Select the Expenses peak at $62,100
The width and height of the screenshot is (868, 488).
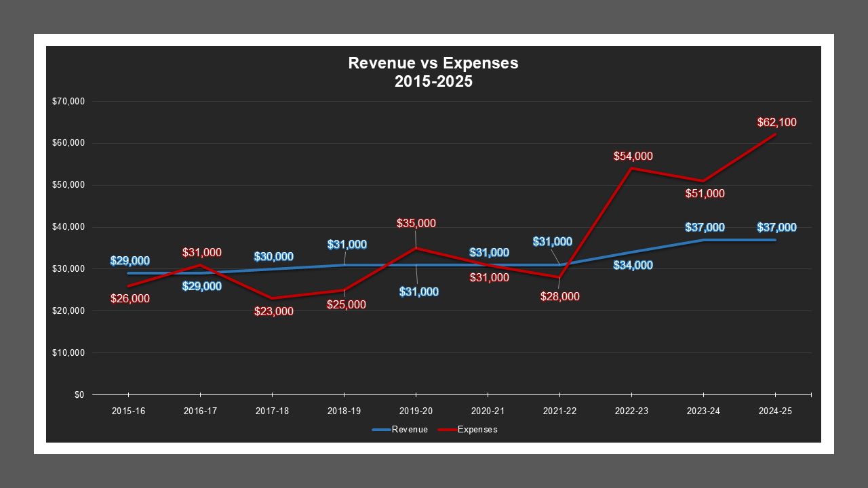775,135
